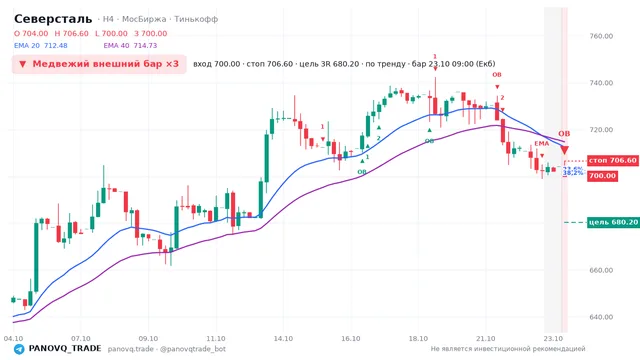Click the 16.10 date axis label

[351, 339]
